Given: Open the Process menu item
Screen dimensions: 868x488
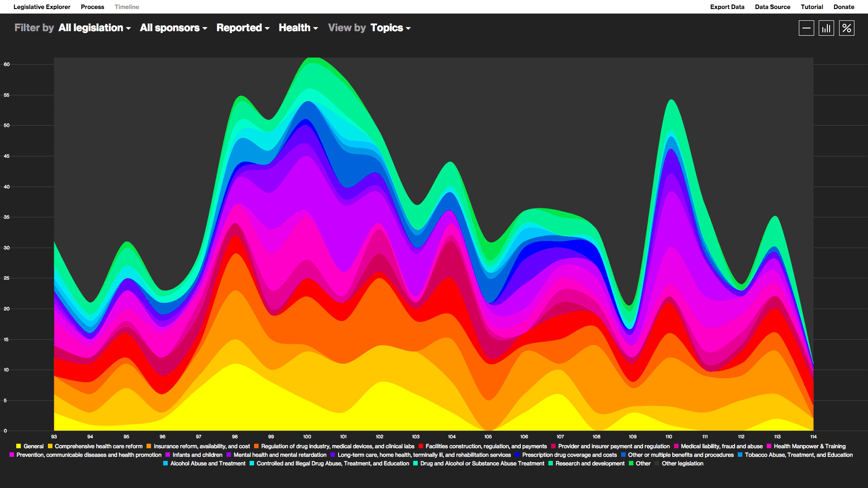Looking at the screenshot, I should pos(92,7).
